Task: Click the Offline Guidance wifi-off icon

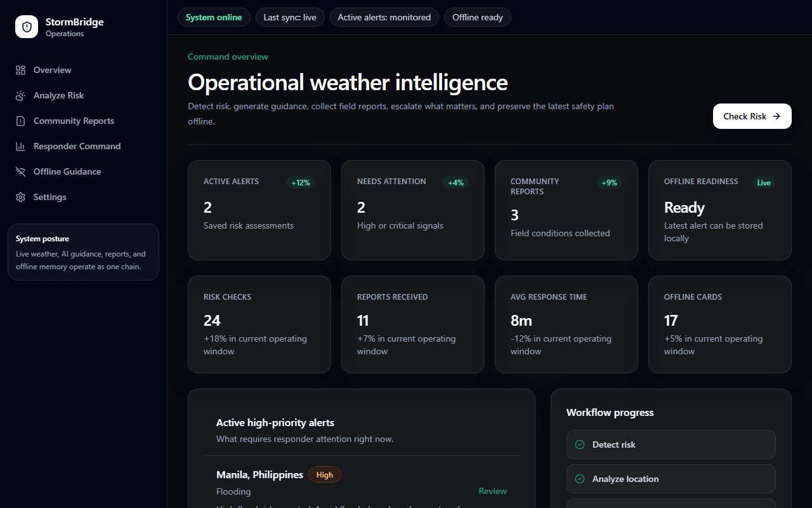Action: (x=21, y=171)
